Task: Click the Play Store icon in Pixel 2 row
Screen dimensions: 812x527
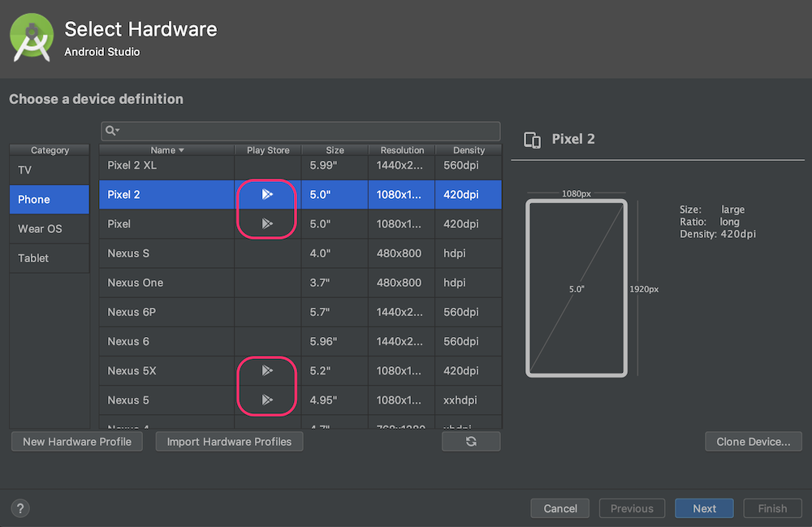Action: click(266, 195)
